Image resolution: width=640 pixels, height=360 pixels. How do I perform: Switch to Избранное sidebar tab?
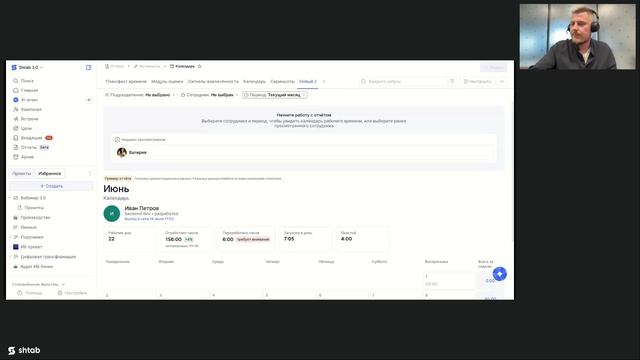click(50, 173)
